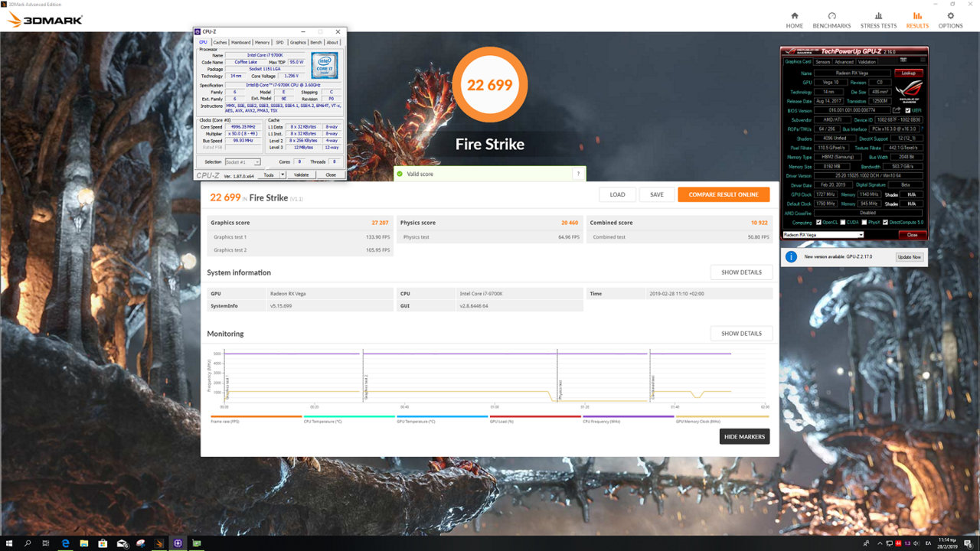Click the CPU-Z Name field Intel Core i7 9700K
The height and width of the screenshot is (551, 980).
(x=266, y=55)
